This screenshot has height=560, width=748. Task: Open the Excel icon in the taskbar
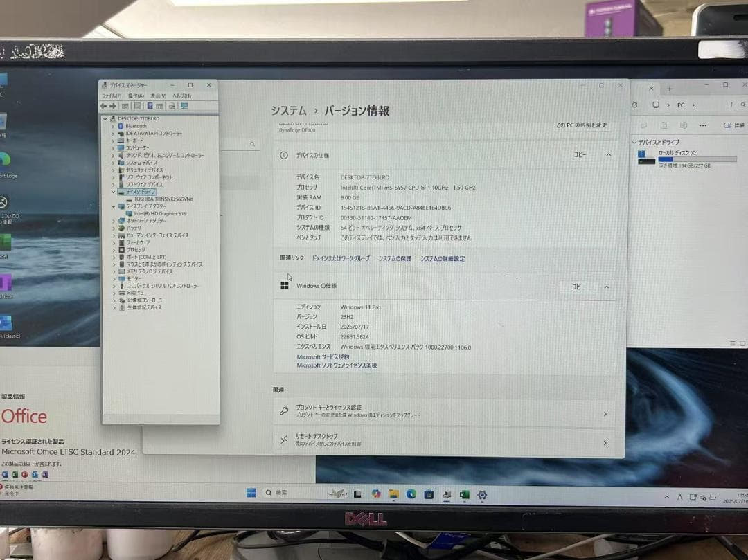tap(465, 494)
